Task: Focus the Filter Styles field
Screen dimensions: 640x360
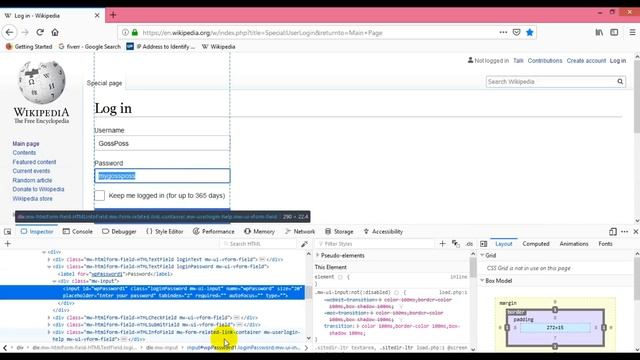Action: coord(375,244)
